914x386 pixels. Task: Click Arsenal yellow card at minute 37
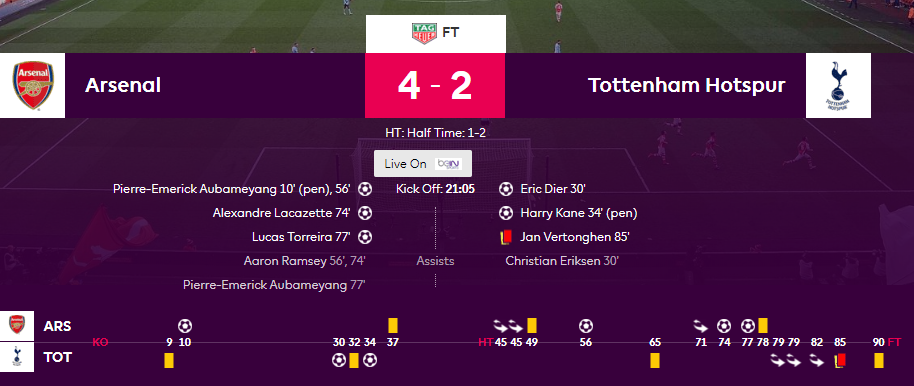point(393,325)
